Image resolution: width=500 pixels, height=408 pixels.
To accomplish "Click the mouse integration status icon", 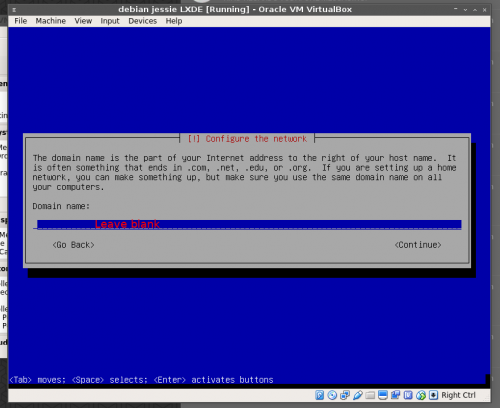I will (421, 395).
